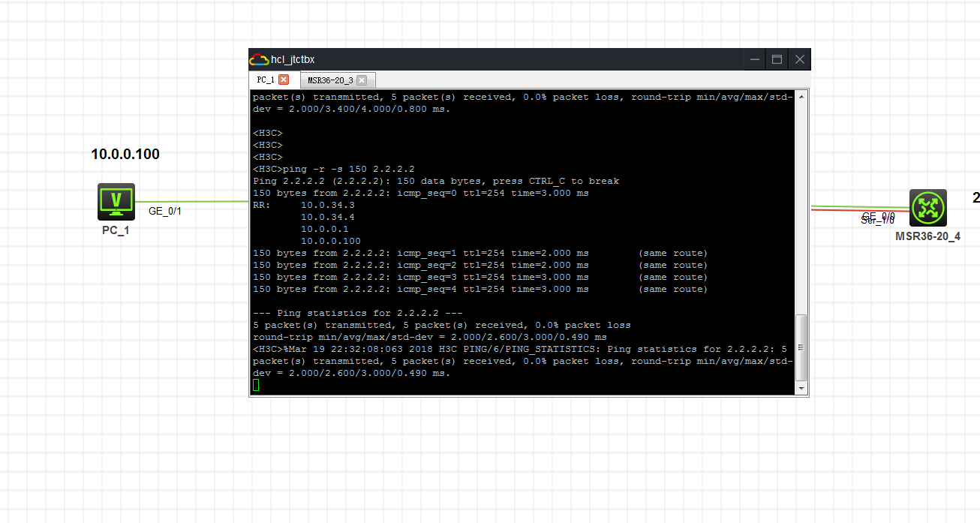The width and height of the screenshot is (980, 523).
Task: Select the PC_1 device icon
Action: click(x=116, y=202)
